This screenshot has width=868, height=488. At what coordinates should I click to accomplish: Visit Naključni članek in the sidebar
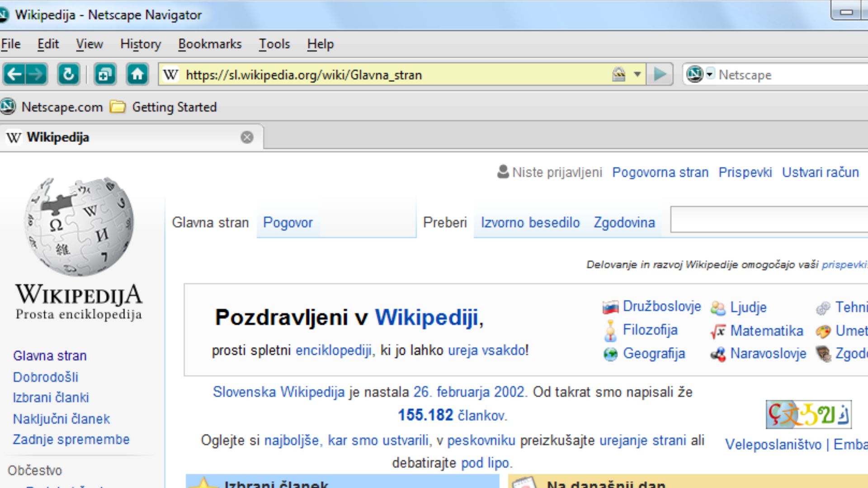[61, 418]
